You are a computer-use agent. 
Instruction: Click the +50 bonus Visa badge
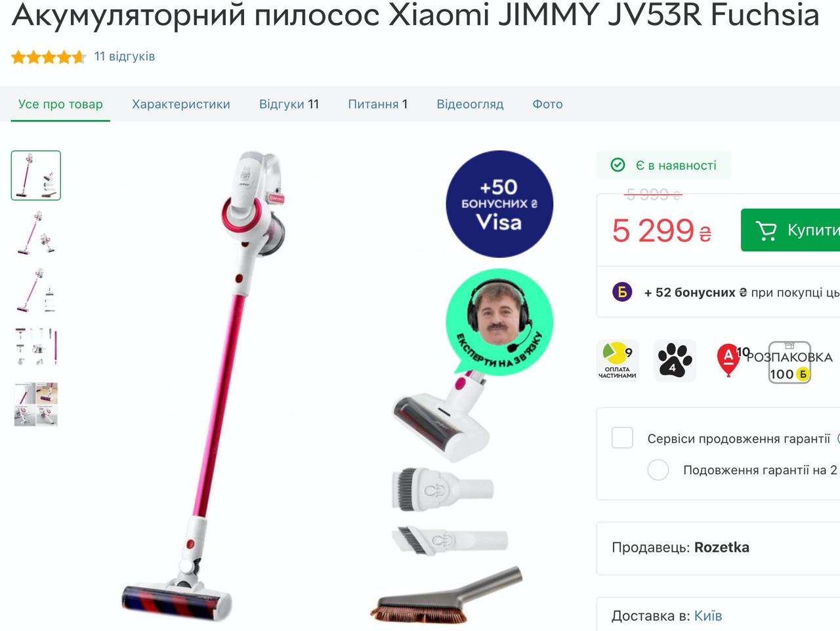click(x=499, y=204)
